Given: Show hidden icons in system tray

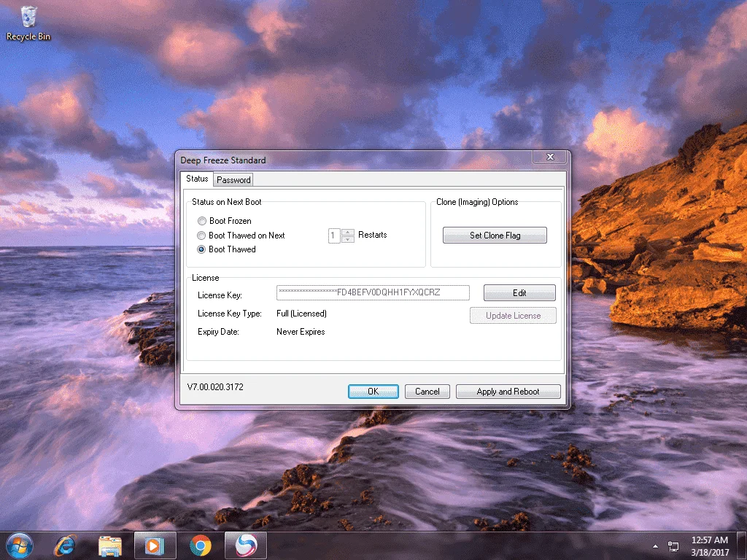Looking at the screenshot, I should (656, 546).
